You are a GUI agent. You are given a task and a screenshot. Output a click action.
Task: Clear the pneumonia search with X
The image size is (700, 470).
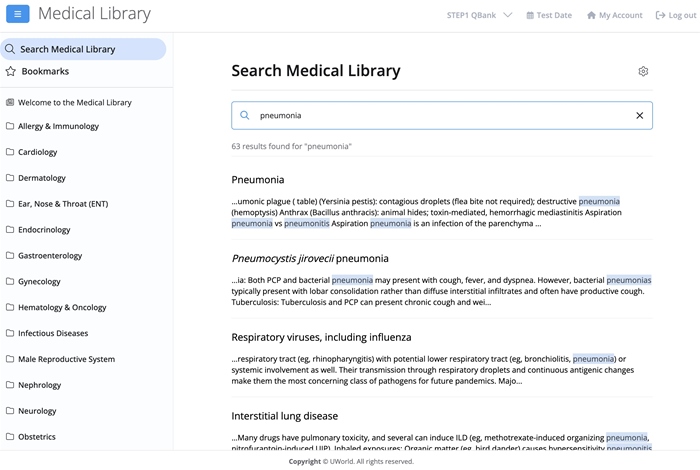[x=640, y=115]
